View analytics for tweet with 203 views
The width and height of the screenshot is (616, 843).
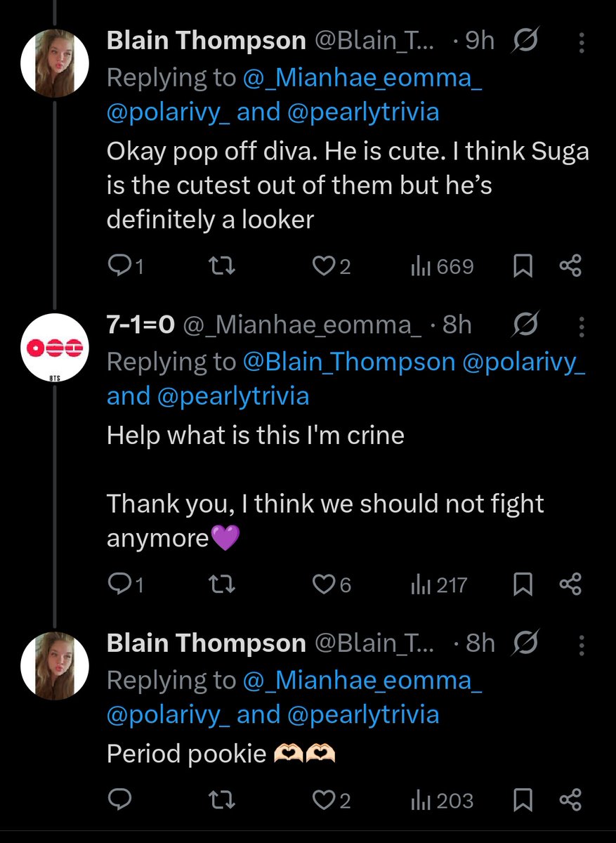[x=442, y=799]
